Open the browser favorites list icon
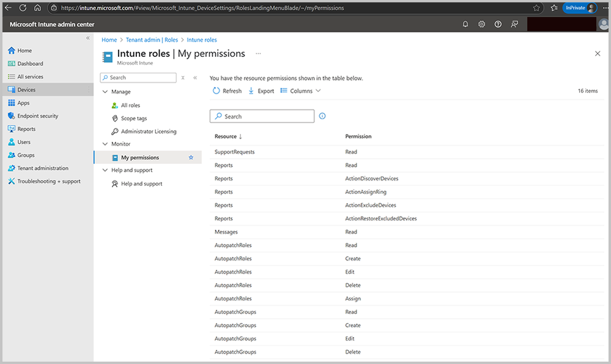The width and height of the screenshot is (611, 364). tap(554, 8)
